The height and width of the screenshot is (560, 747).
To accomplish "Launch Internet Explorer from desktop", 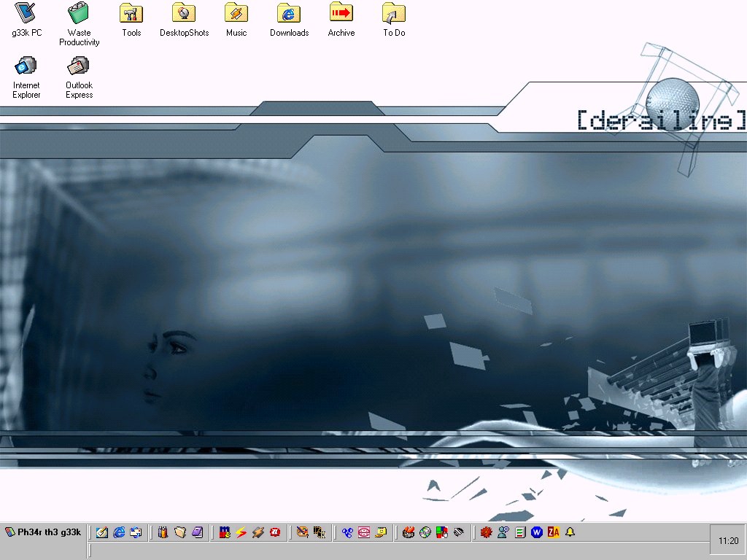I will tap(26, 66).
